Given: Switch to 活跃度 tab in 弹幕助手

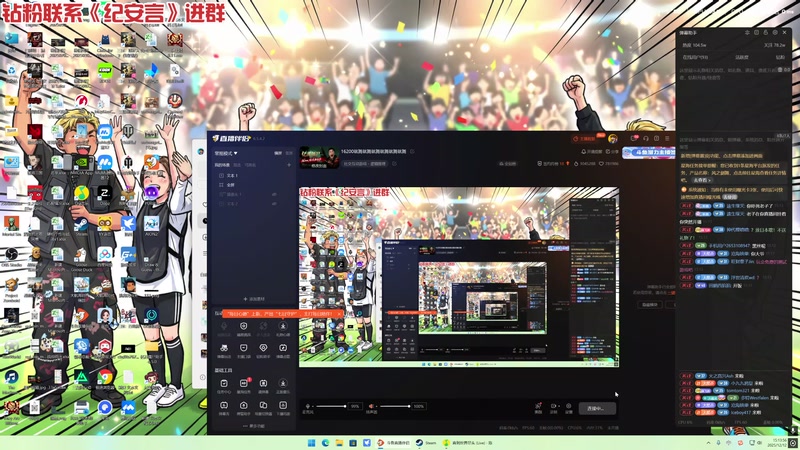Looking at the screenshot, I should pos(741,58).
